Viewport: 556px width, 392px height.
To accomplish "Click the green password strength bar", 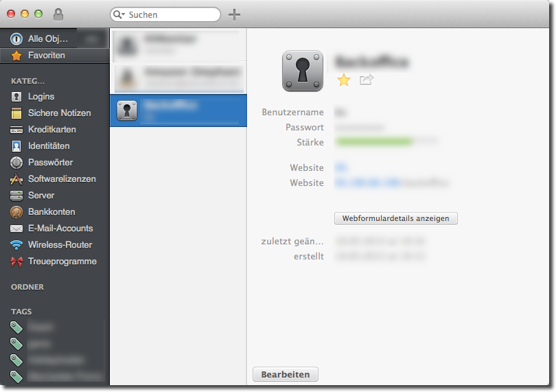I will [374, 142].
